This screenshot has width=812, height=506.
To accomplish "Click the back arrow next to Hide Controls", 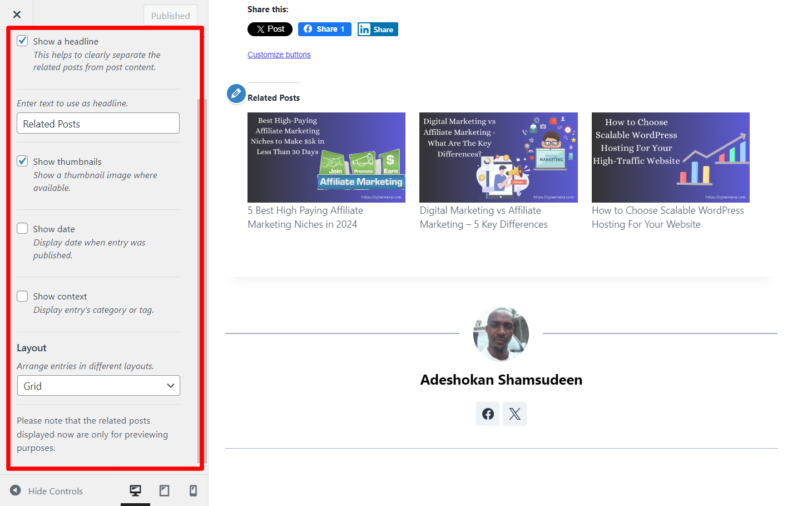I will (15, 490).
